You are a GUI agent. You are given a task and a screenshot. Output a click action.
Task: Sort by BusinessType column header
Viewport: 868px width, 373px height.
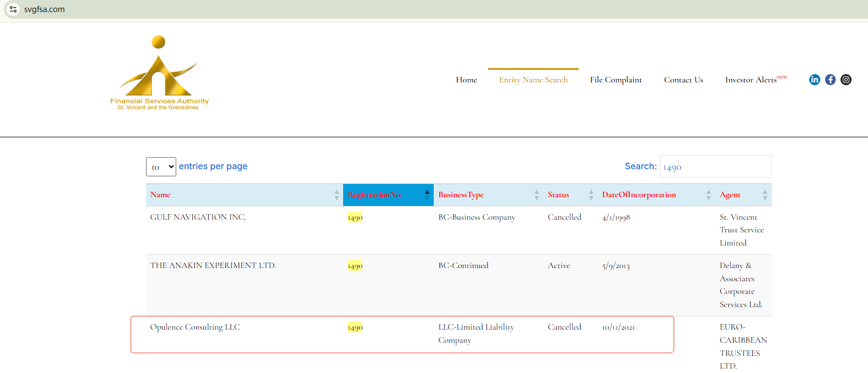click(x=461, y=195)
